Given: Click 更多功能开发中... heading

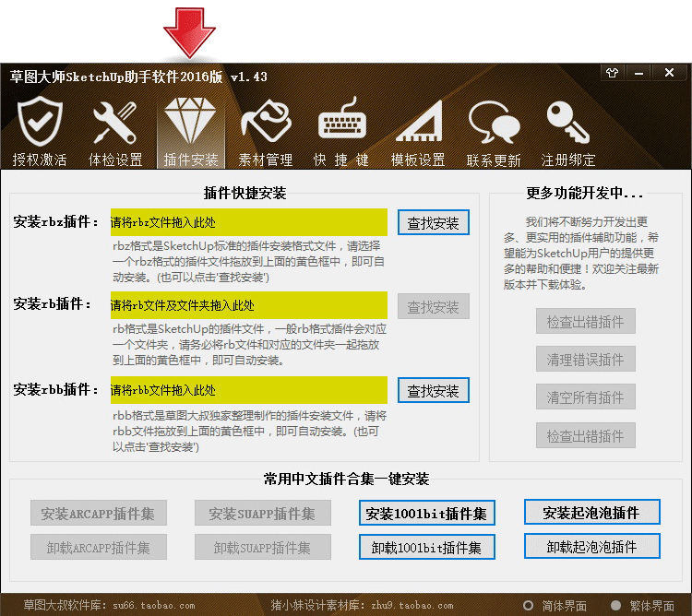Looking at the screenshot, I should click(585, 193).
